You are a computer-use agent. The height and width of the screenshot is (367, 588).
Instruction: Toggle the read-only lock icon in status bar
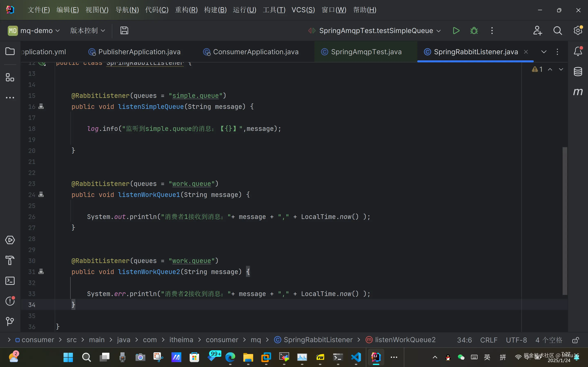pos(575,340)
